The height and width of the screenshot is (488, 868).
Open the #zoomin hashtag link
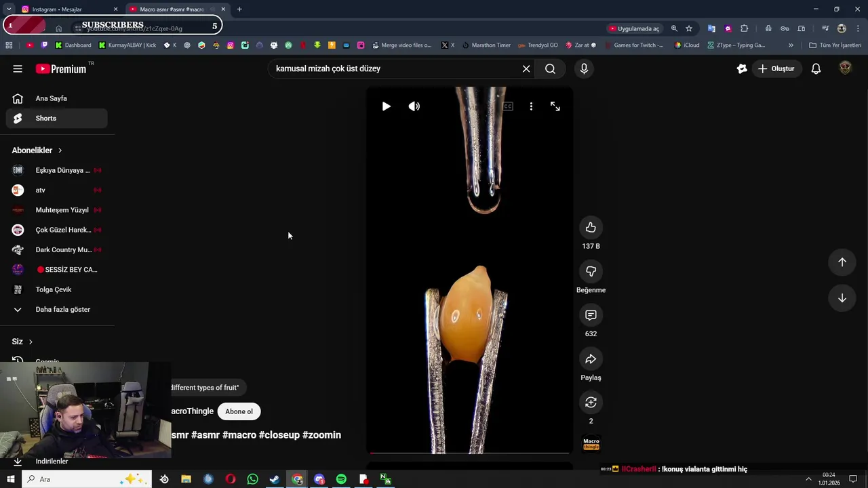321,435
